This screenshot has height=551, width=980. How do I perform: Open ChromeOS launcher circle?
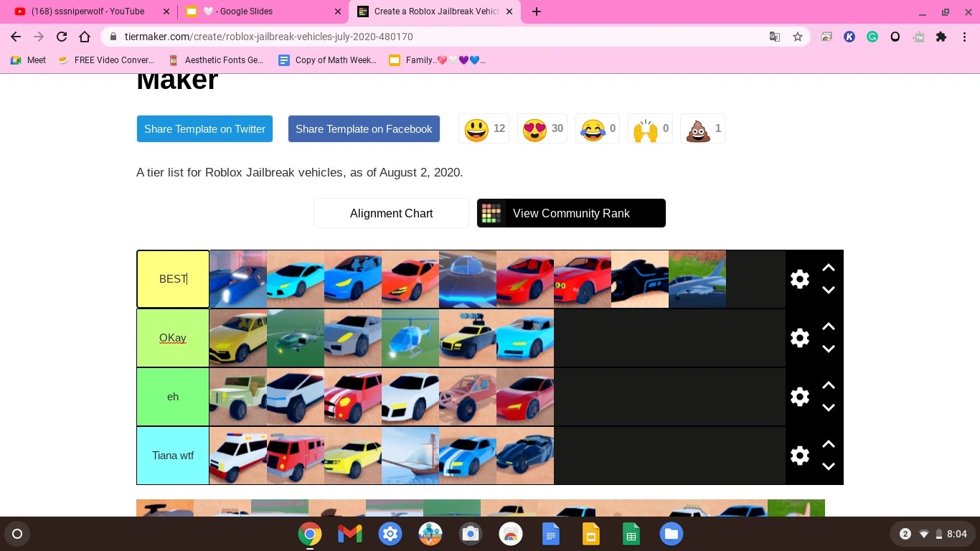pyautogui.click(x=17, y=534)
